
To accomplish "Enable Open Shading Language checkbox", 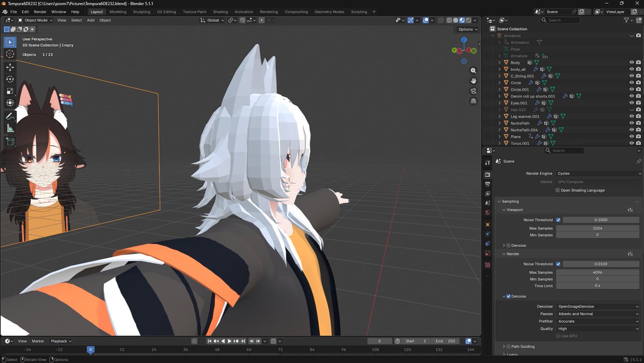I will (x=558, y=190).
